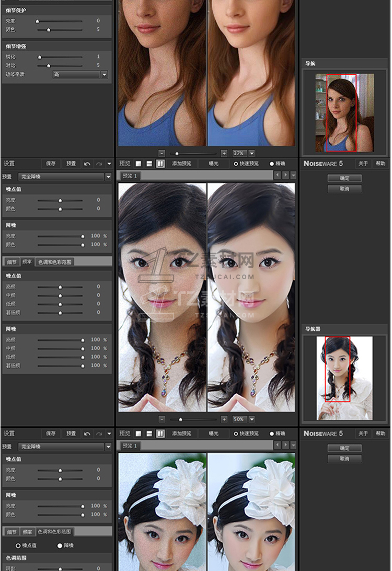Click previous-tab arrow beside 预览 1 in braided-hair window

click(x=278, y=175)
